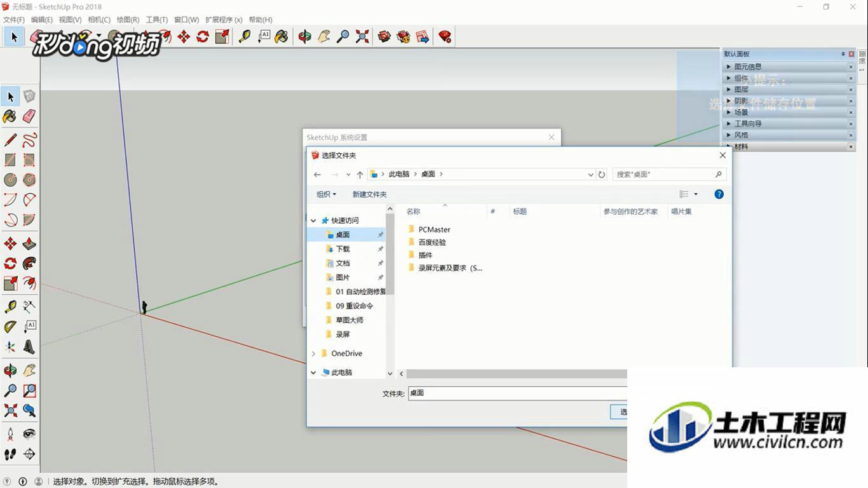Activate the Follow Me tool

tap(29, 263)
